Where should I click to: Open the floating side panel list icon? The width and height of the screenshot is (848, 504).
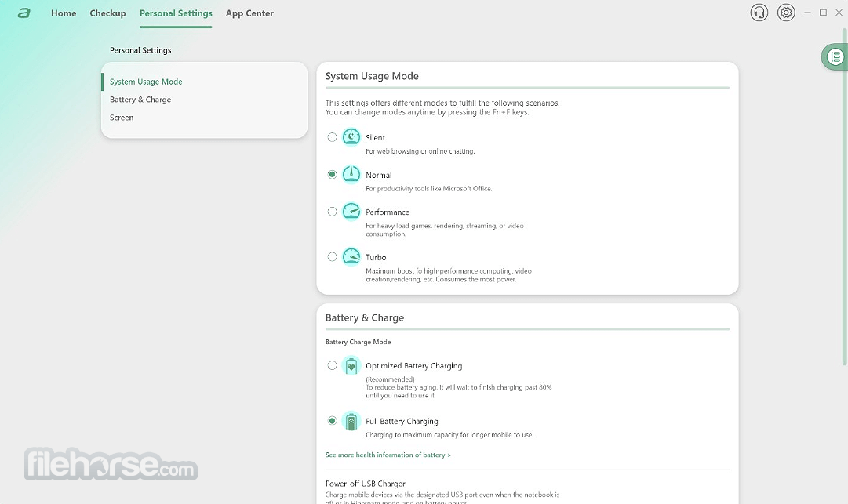point(835,56)
